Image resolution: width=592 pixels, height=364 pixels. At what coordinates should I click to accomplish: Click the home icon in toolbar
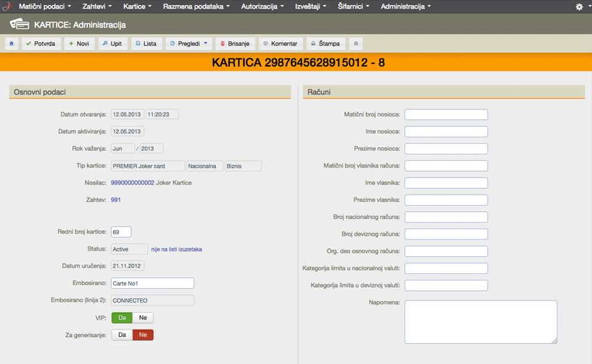(x=11, y=44)
